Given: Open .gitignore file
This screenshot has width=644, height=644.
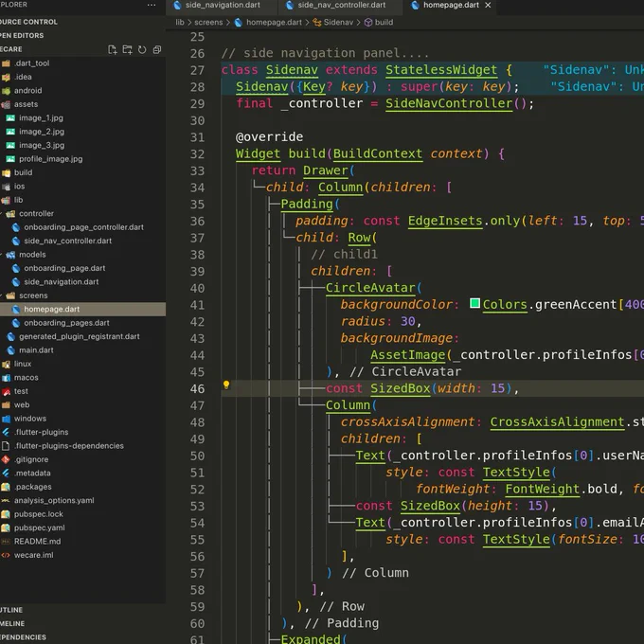Looking at the screenshot, I should coord(82,459).
